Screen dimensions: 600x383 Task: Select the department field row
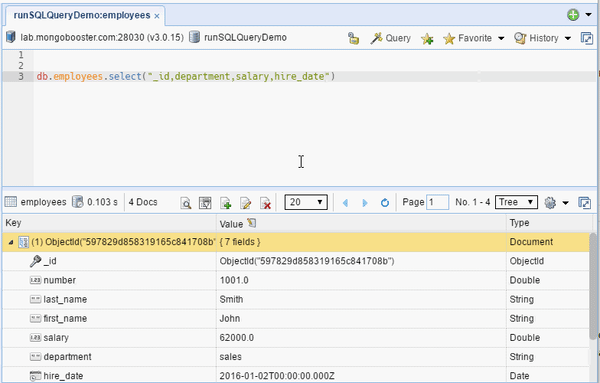pyautogui.click(x=296, y=357)
